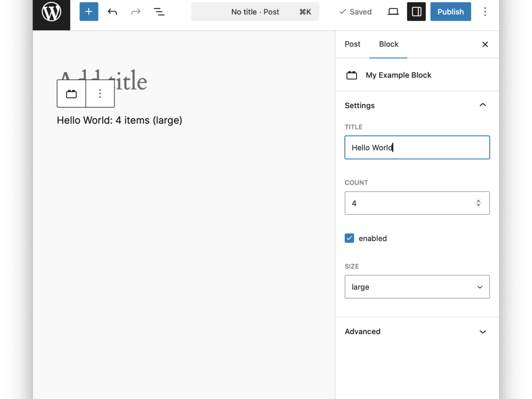Redo the change
The image size is (532, 399).
tap(136, 12)
